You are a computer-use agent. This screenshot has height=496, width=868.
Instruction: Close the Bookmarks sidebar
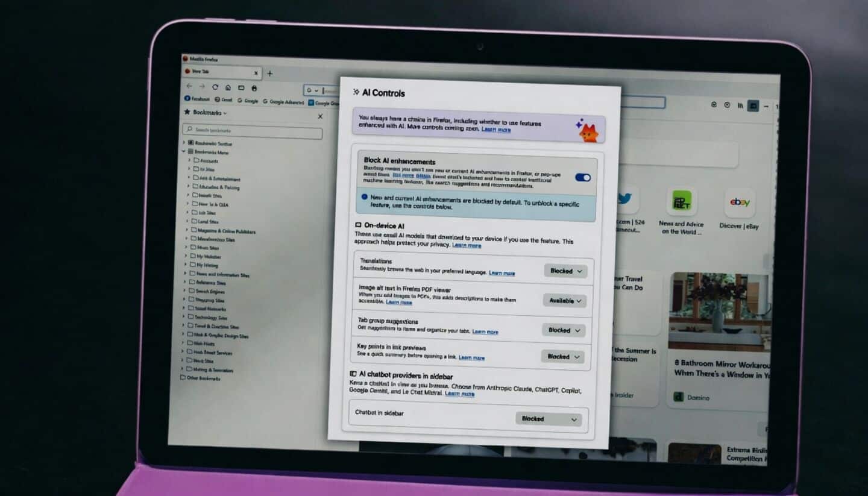click(320, 116)
